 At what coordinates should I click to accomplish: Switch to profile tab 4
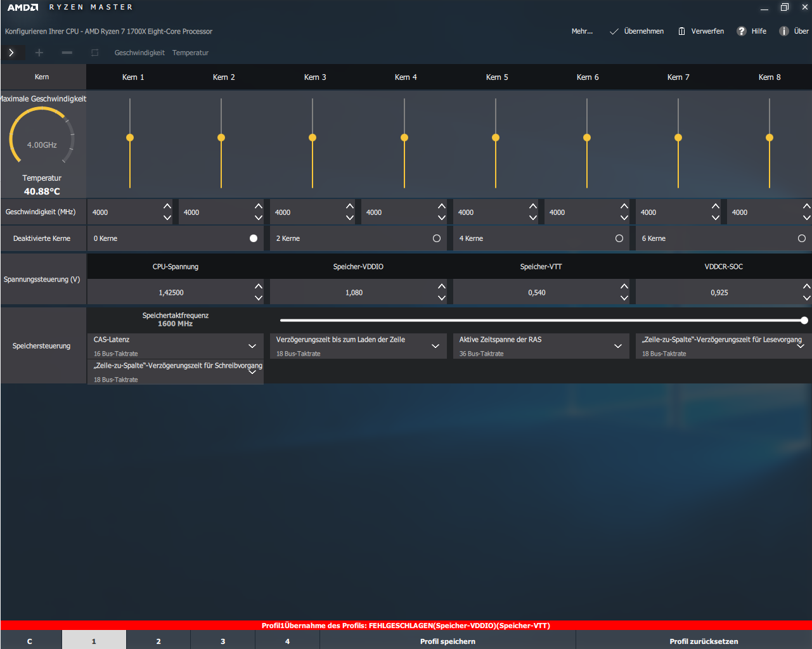click(287, 641)
